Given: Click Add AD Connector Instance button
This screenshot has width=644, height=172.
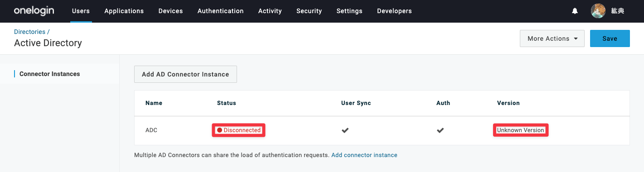Looking at the screenshot, I should [x=185, y=74].
